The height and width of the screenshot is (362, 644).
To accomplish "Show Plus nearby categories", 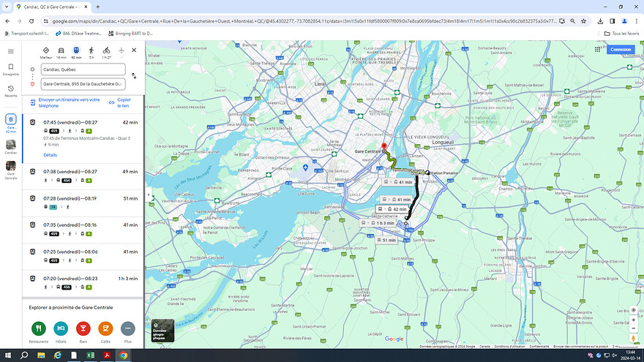I will (128, 332).
